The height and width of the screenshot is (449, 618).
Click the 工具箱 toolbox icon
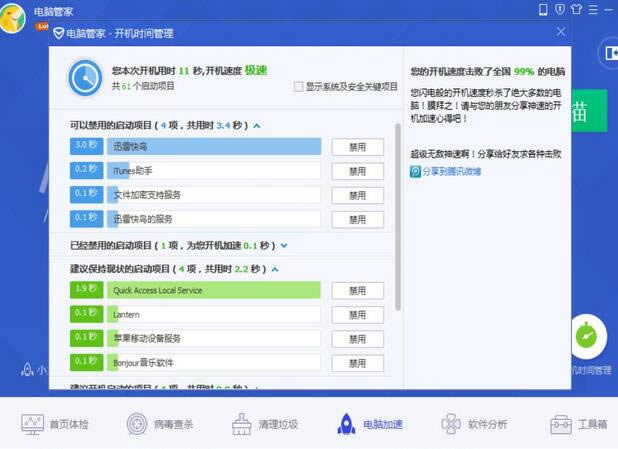pos(560,425)
